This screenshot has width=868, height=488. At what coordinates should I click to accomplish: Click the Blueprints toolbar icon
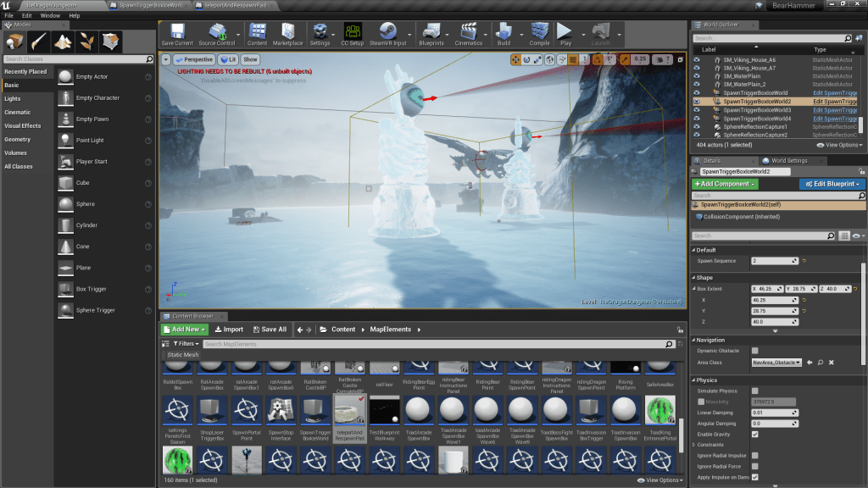click(x=431, y=32)
